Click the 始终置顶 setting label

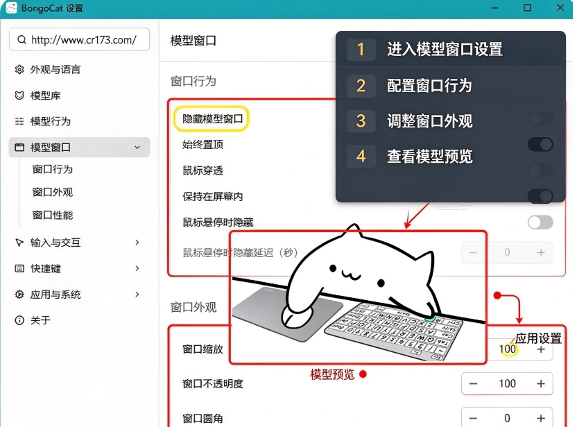[x=203, y=145]
